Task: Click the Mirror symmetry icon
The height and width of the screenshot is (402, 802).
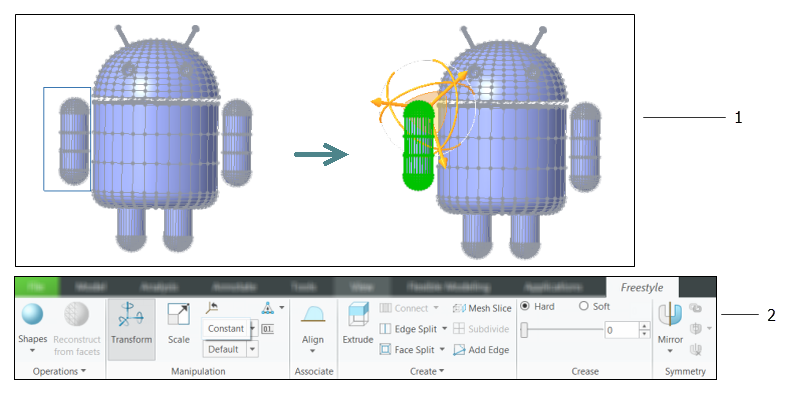Action: click(669, 317)
